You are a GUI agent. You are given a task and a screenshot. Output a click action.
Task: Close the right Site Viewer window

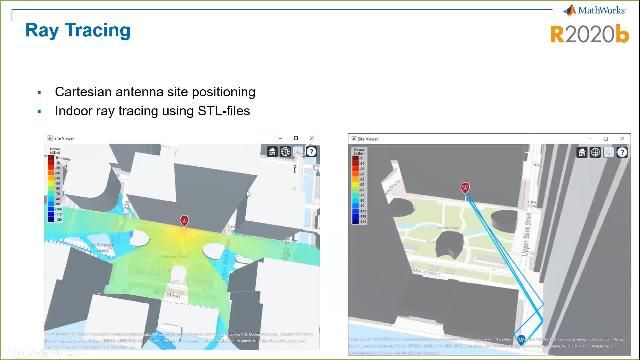pyautogui.click(x=622, y=139)
